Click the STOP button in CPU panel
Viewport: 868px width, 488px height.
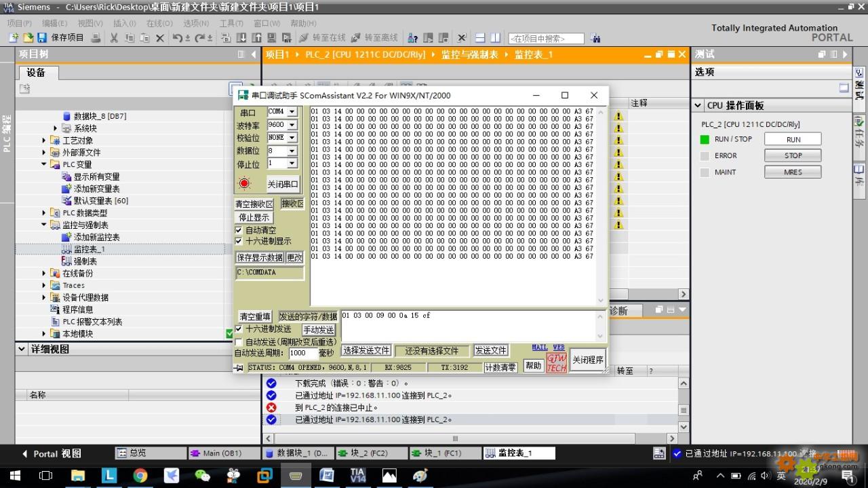tap(793, 155)
